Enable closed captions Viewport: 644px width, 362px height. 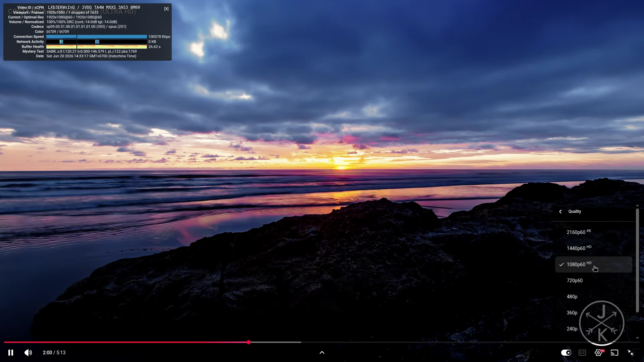(582, 353)
